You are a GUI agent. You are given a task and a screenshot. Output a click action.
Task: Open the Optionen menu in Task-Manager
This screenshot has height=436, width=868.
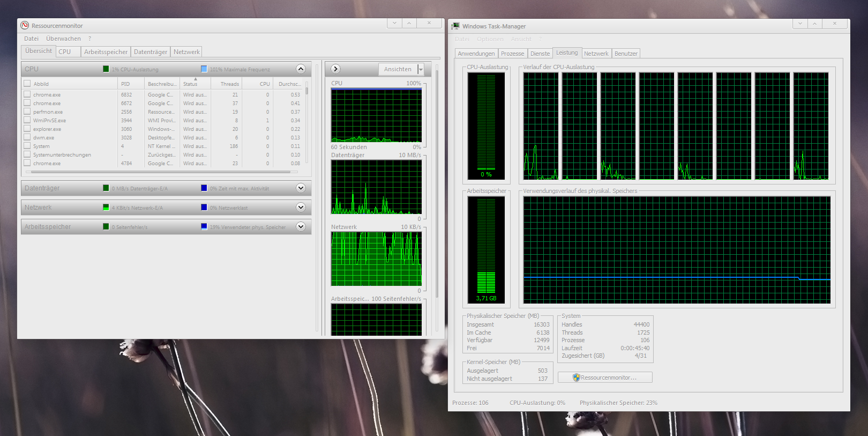[490, 39]
